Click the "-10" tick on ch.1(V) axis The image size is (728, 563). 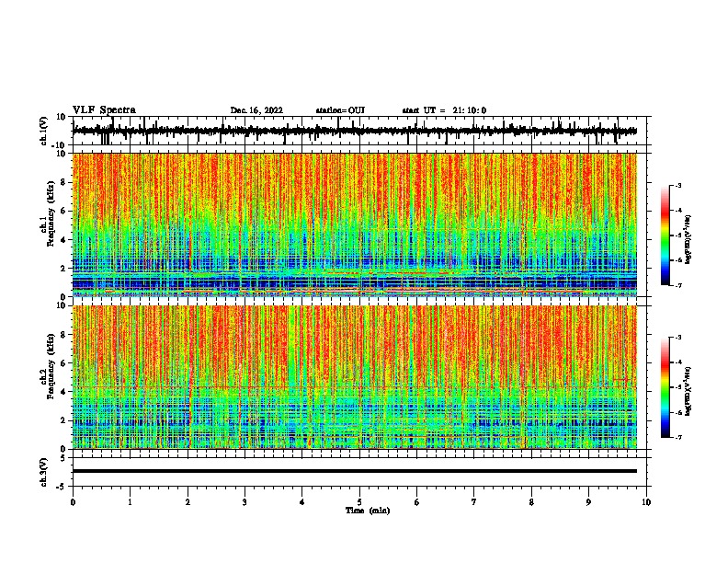60,145
